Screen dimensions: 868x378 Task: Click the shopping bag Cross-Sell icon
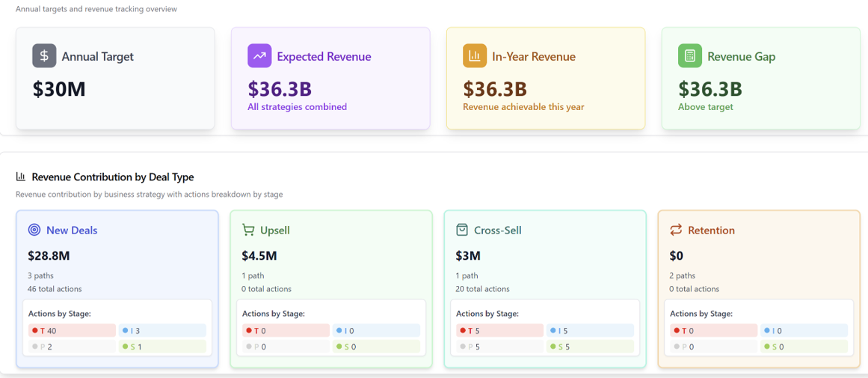coord(462,230)
